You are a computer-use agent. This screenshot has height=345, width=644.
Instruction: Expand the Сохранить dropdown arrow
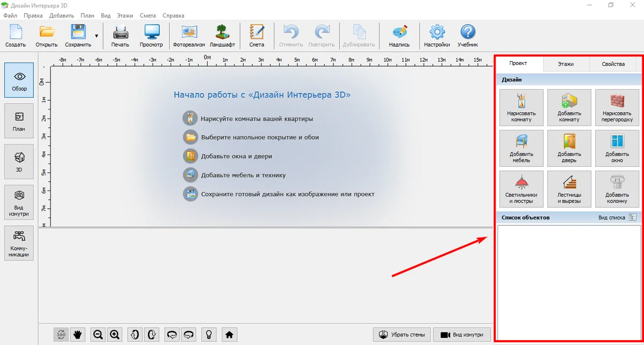tap(97, 36)
